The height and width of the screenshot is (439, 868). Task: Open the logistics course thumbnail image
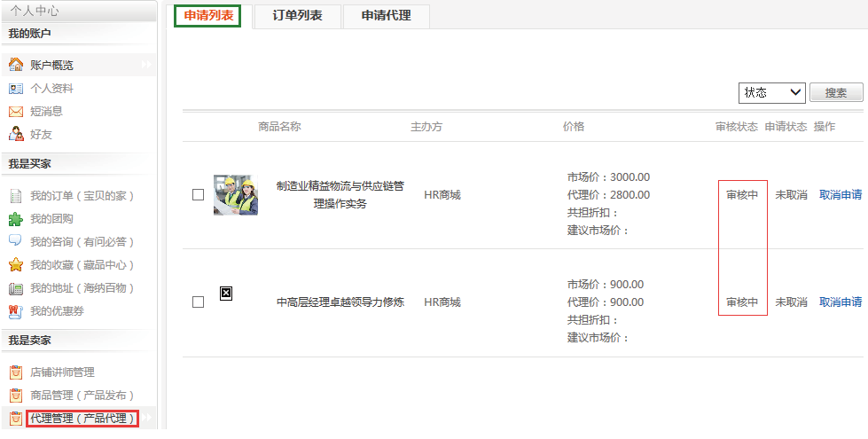coord(236,195)
